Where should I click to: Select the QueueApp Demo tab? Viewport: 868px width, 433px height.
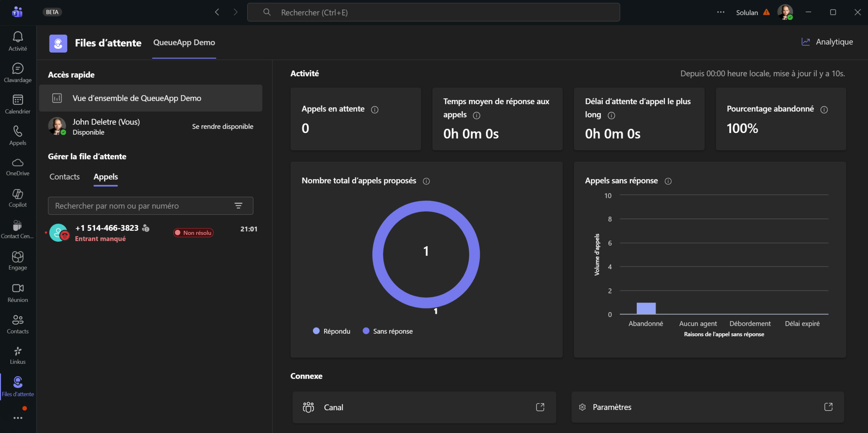coord(184,43)
